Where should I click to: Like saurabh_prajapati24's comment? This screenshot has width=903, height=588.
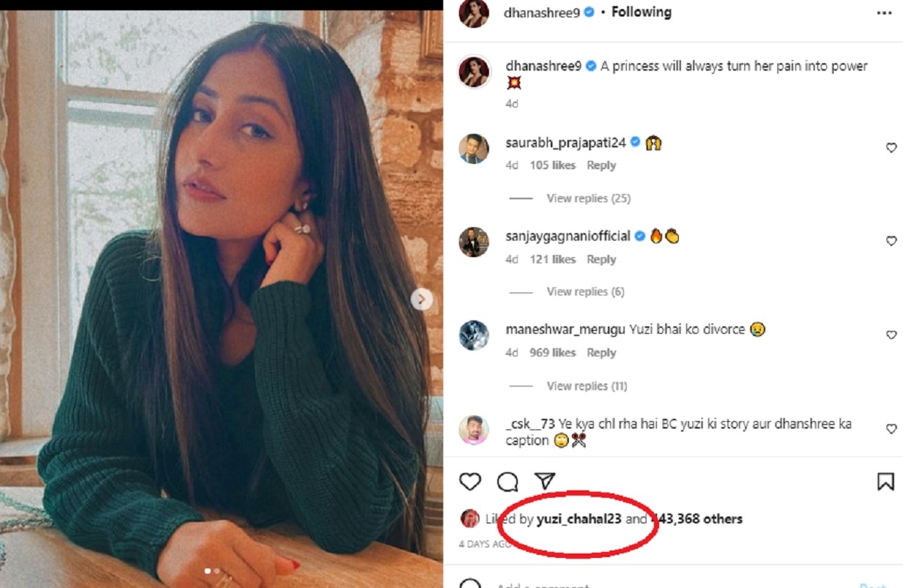891,148
